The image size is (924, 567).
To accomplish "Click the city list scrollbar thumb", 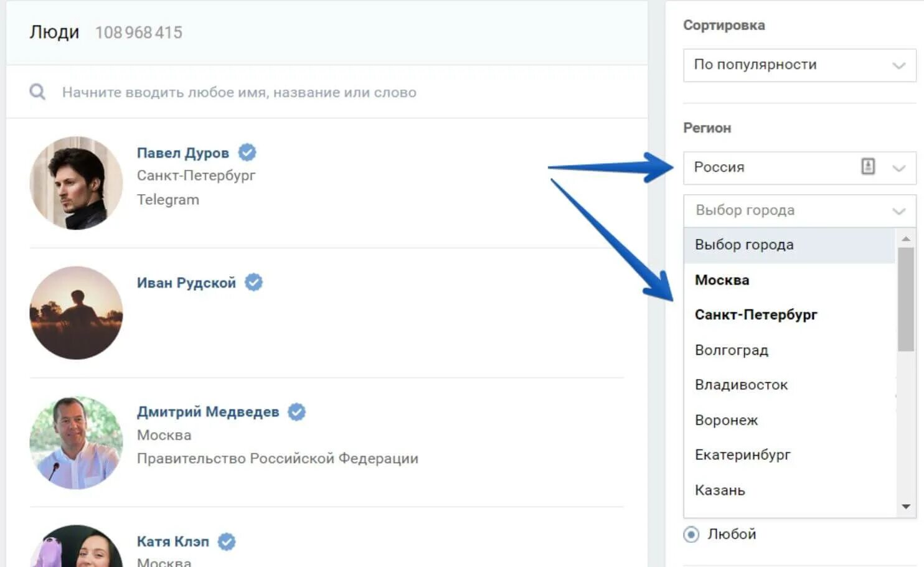I will click(x=905, y=299).
